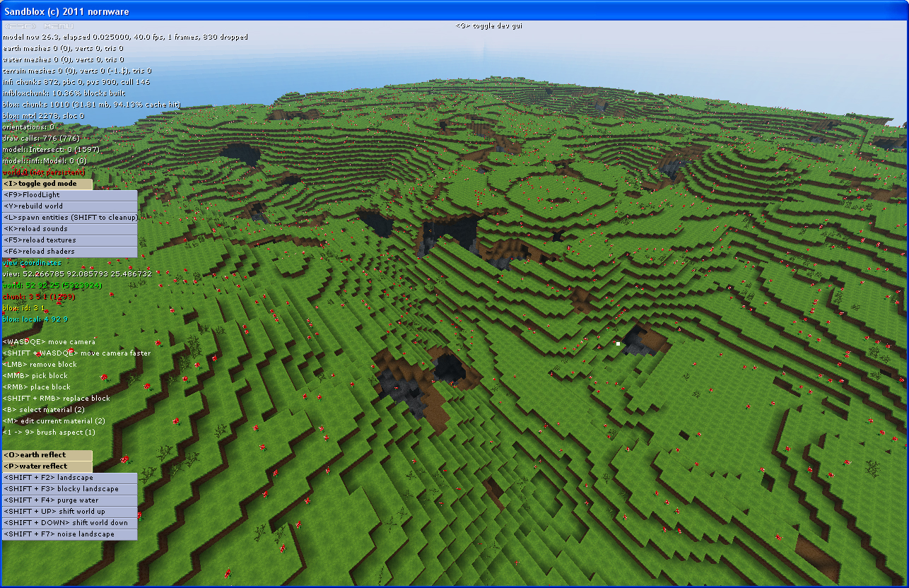The image size is (909, 588).
Task: Click the 'draw calls: 776 (776)' line
Action: 41,139
